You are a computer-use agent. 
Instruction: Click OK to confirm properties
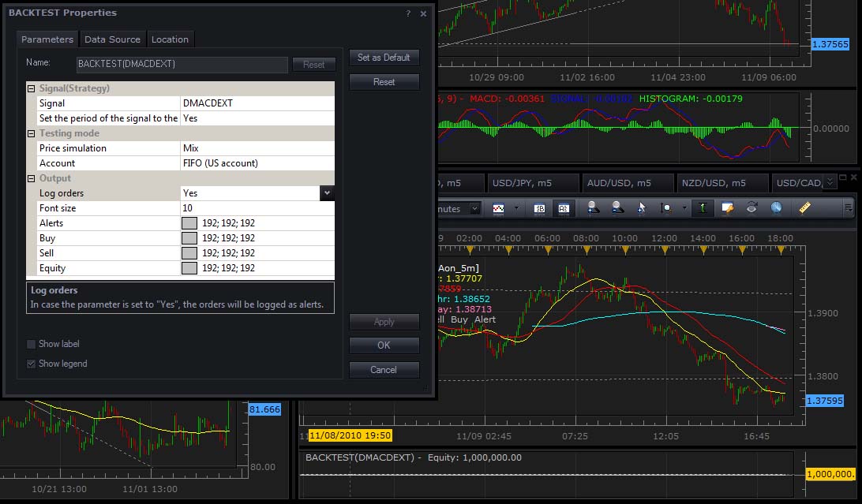pos(384,345)
